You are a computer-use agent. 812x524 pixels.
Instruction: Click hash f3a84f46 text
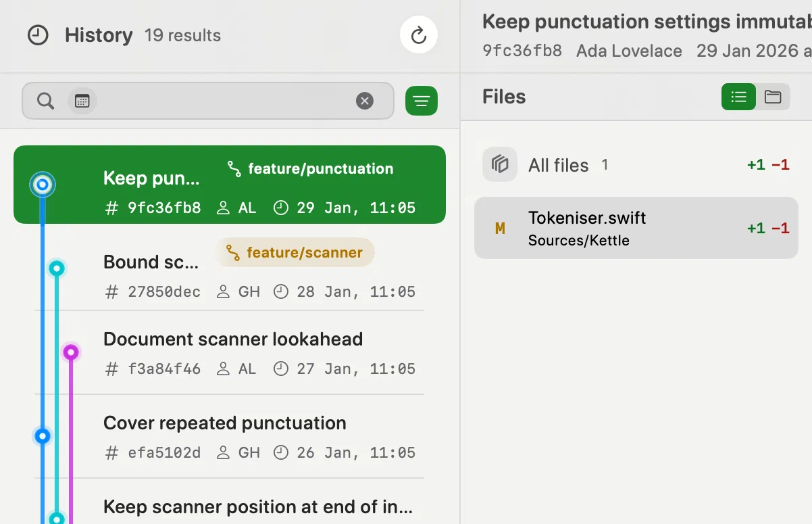click(164, 368)
